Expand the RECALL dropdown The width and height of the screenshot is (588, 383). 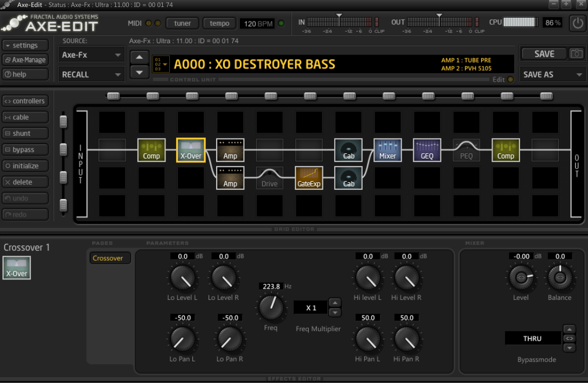(91, 74)
